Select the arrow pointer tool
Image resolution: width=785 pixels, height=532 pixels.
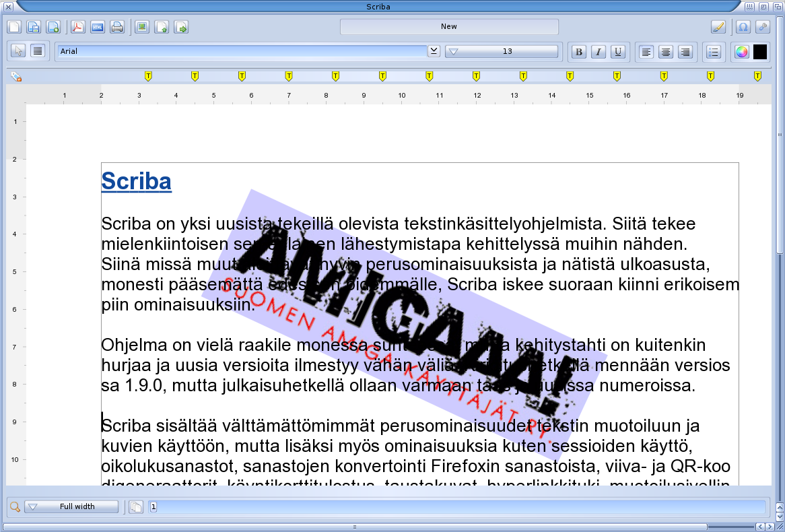pyautogui.click(x=19, y=51)
